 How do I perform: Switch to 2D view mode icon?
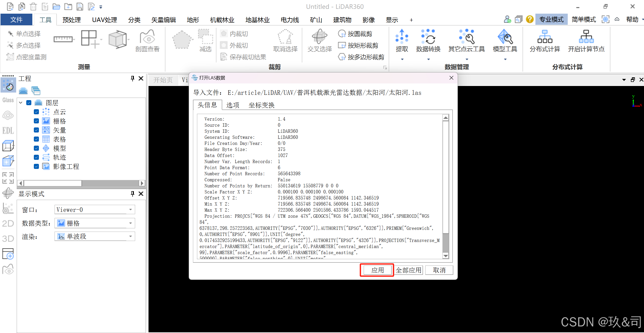[8, 223]
